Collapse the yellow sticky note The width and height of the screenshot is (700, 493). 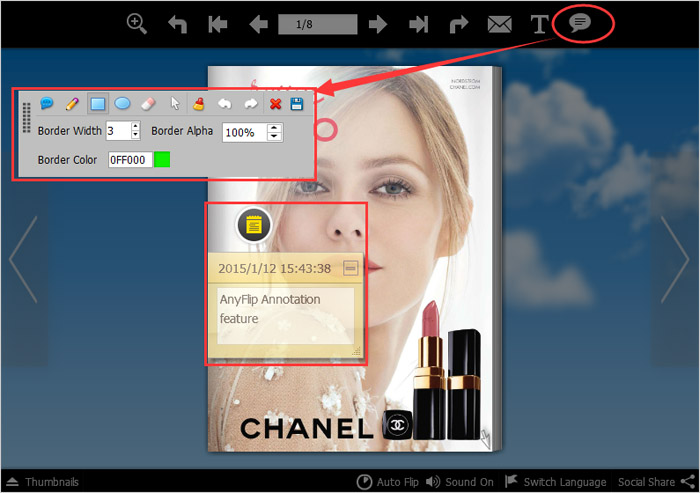click(350, 268)
